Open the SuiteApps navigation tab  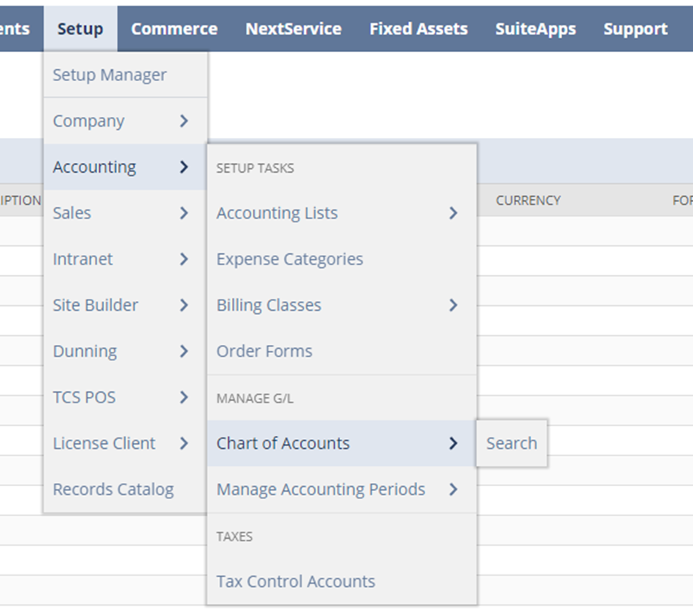tap(536, 29)
